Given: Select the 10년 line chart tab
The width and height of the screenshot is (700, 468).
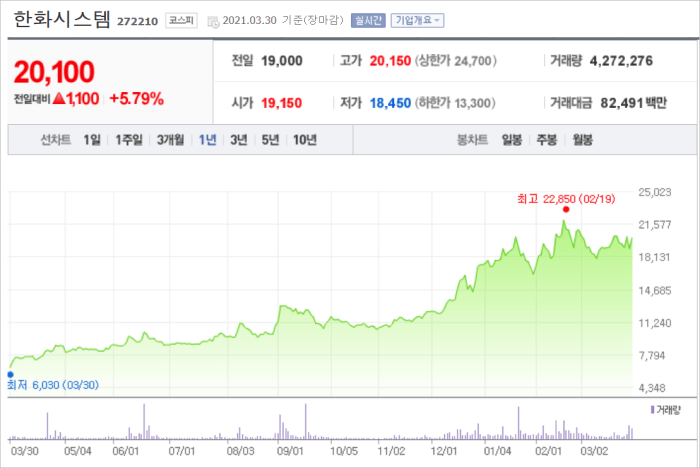Looking at the screenshot, I should (305, 140).
